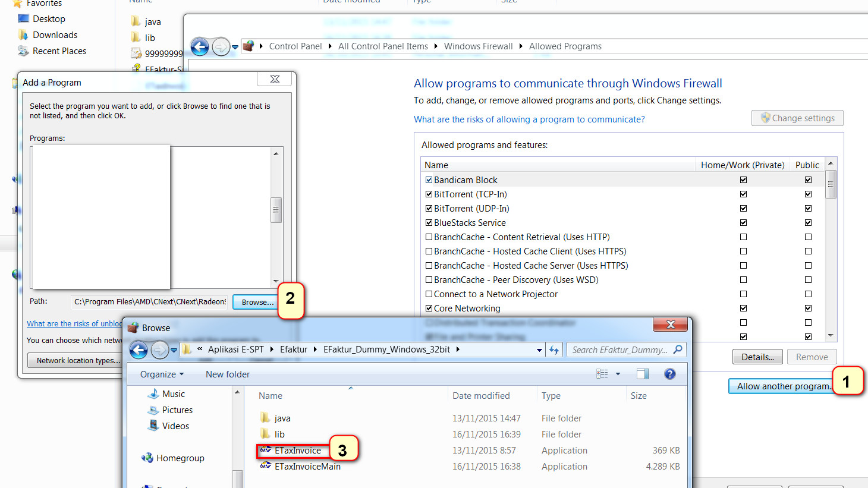The height and width of the screenshot is (488, 868).
Task: Expand the view options dropdown arrow
Action: click(x=618, y=374)
